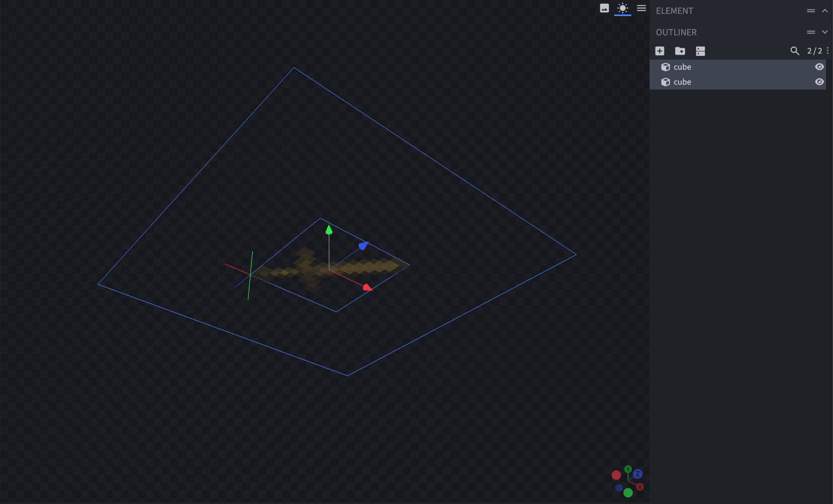Click the blue Z-axis move arrow

(364, 246)
